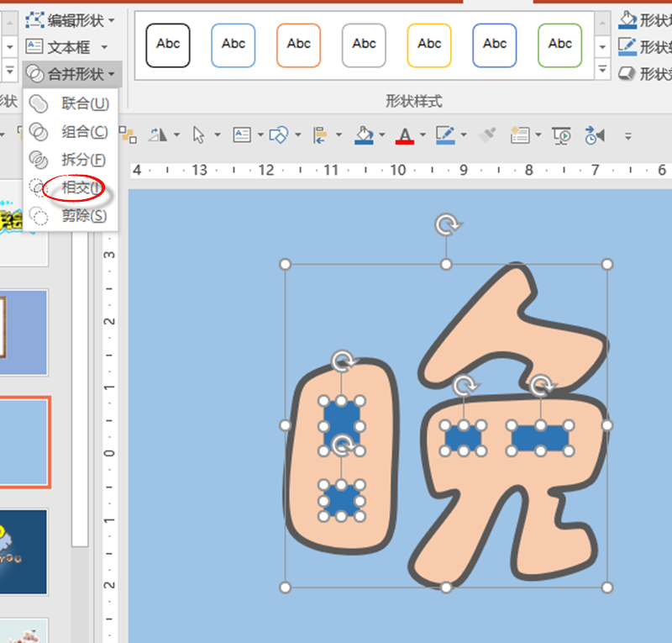Select 剪除(S) in merge shapes menu

(83, 216)
